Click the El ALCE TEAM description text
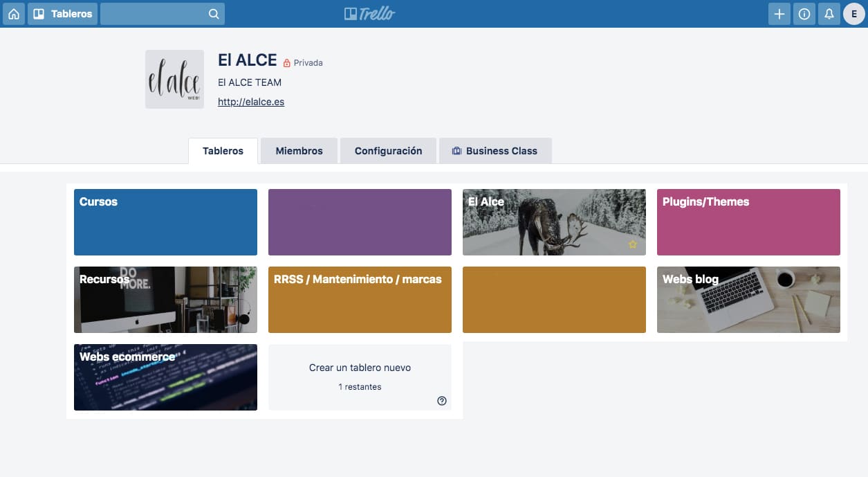 pos(250,82)
